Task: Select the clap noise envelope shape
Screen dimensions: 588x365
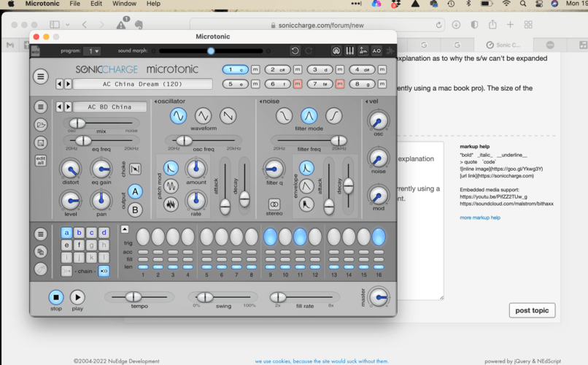Action: point(306,204)
